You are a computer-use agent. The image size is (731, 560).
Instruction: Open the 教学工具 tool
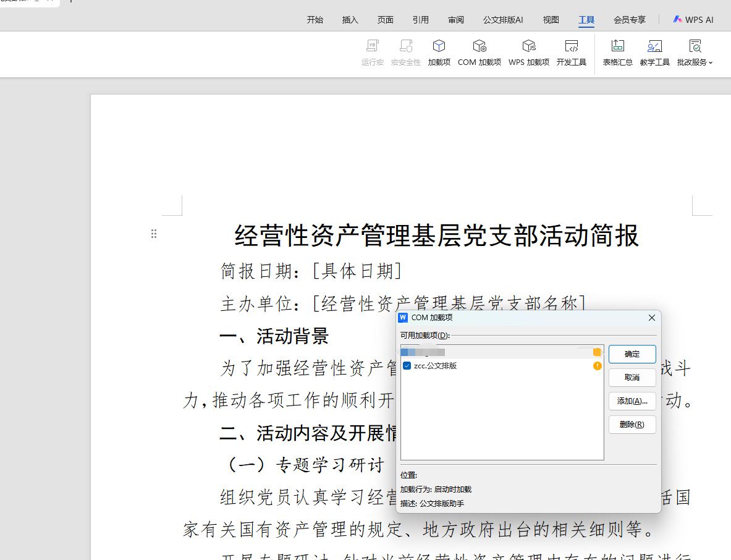(x=654, y=52)
